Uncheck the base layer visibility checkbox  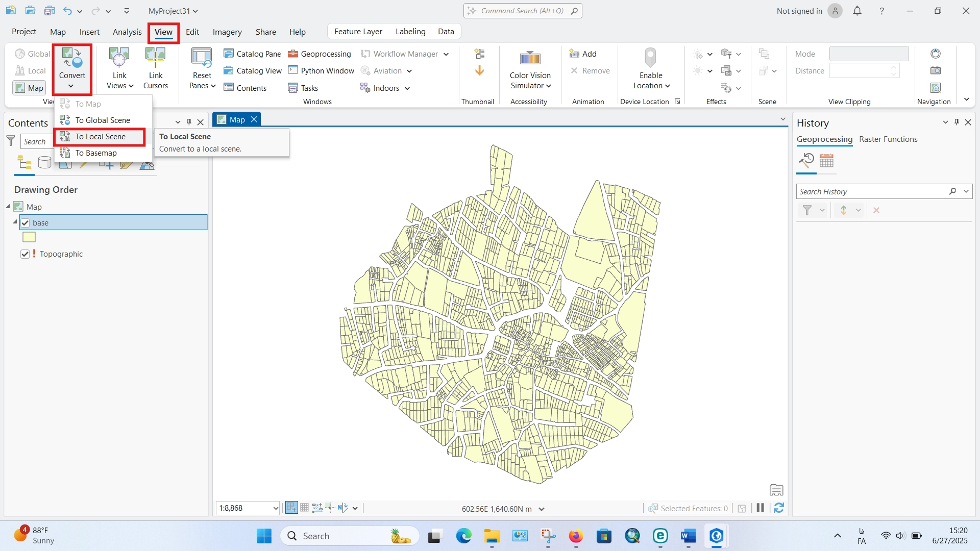click(25, 222)
